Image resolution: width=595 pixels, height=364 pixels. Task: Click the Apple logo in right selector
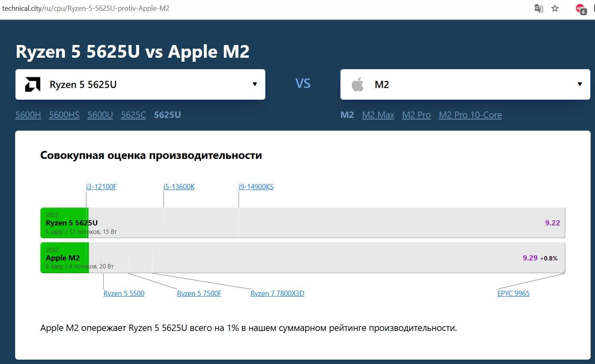pyautogui.click(x=358, y=84)
